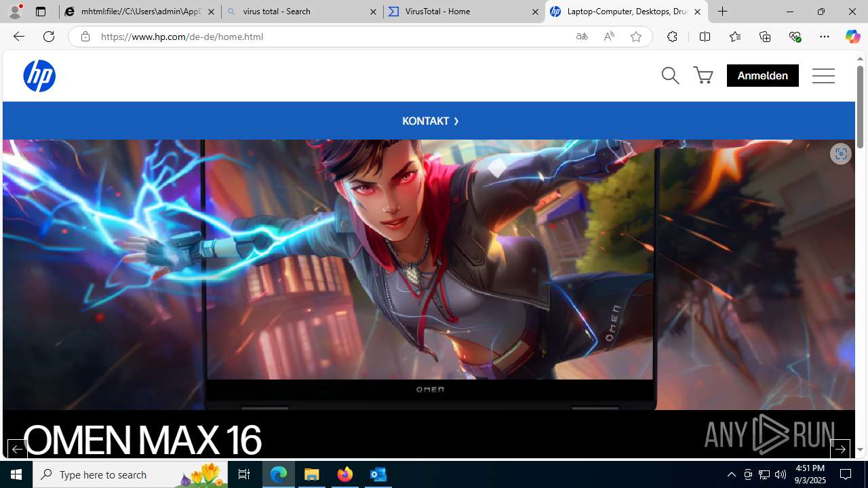The image size is (868, 488).
Task: Click the OMEN laptop hero image
Action: 429,274
